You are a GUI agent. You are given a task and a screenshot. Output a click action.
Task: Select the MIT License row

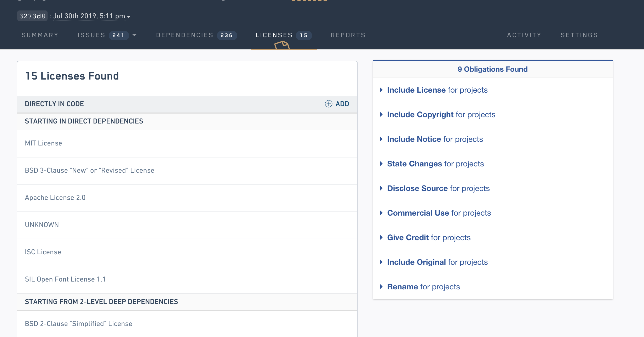click(43, 143)
